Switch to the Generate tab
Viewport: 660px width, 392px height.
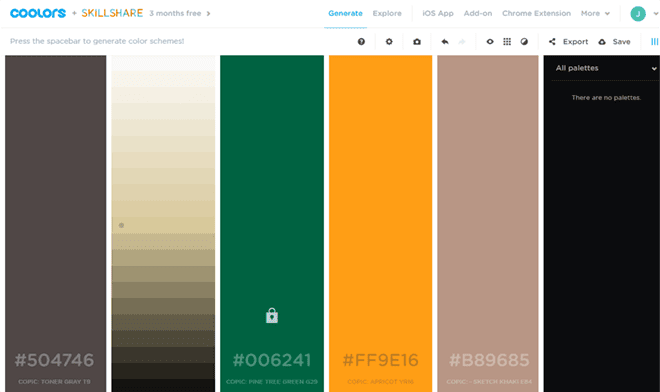tap(345, 13)
